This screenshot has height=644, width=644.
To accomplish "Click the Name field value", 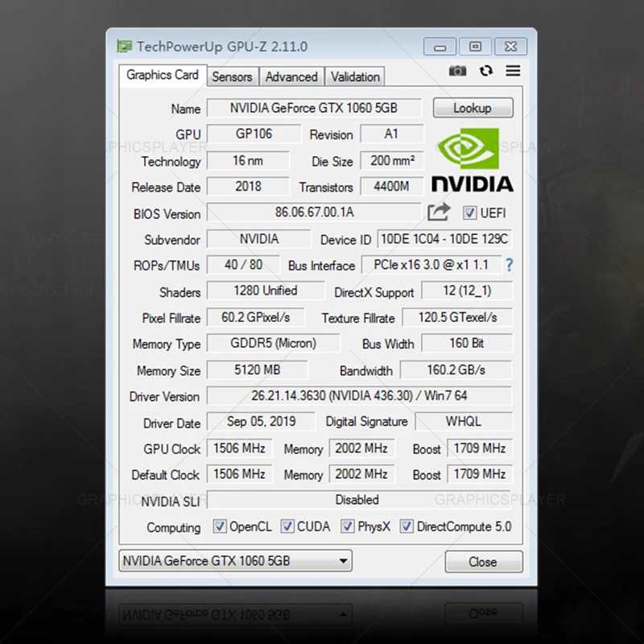I will pos(314,108).
